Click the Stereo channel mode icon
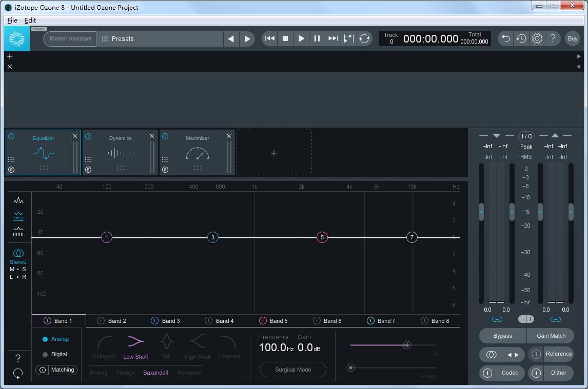The image size is (588, 389). [x=18, y=253]
